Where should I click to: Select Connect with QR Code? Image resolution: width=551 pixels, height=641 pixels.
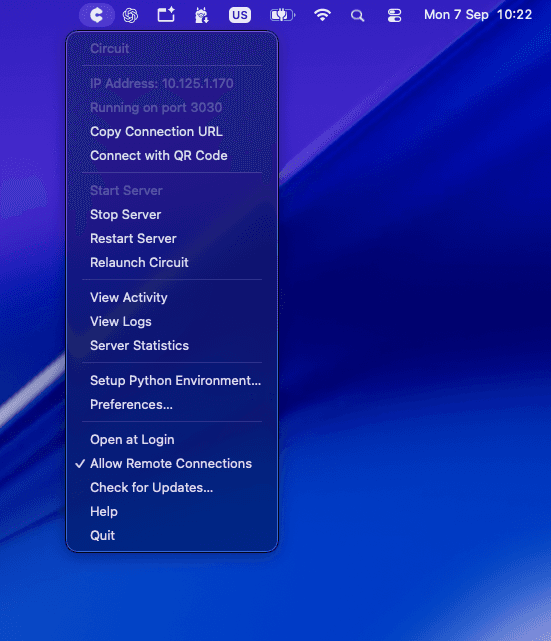[172, 156]
